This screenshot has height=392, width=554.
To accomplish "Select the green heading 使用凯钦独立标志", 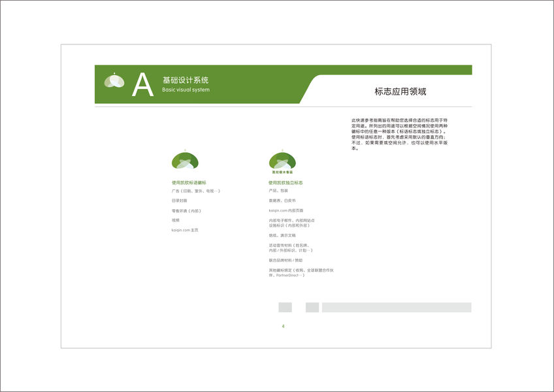I will coord(285,183).
